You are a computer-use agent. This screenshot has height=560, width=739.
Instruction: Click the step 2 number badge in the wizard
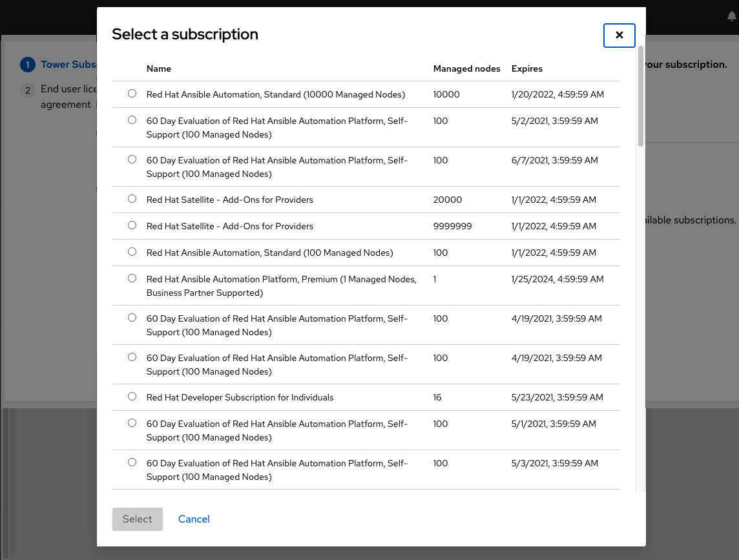coord(28,90)
